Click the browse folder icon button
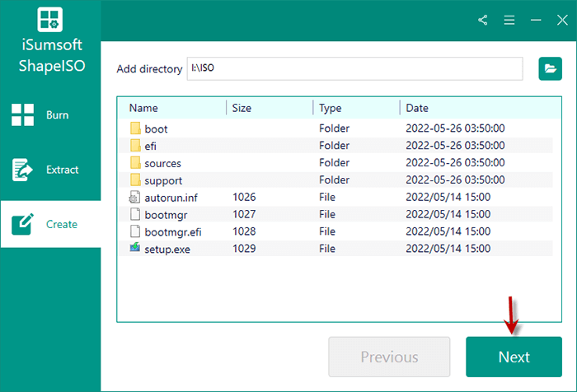The width and height of the screenshot is (577, 392). (x=550, y=69)
